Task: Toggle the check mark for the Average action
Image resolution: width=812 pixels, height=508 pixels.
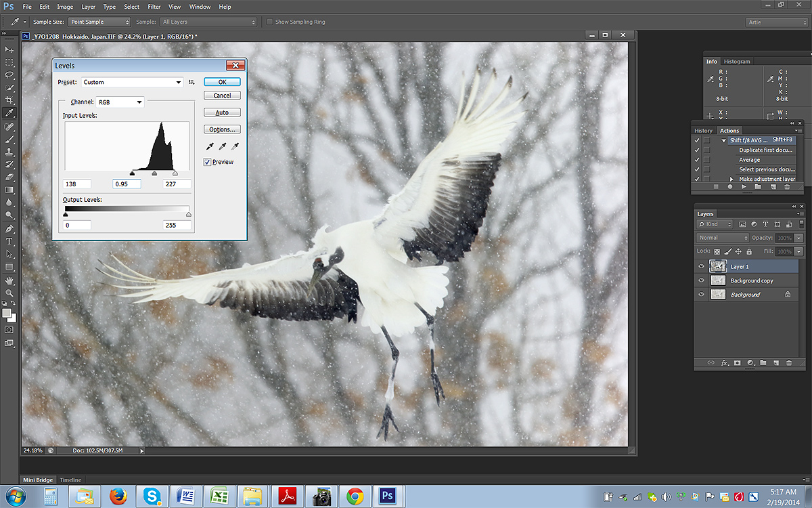Action: 697,160
